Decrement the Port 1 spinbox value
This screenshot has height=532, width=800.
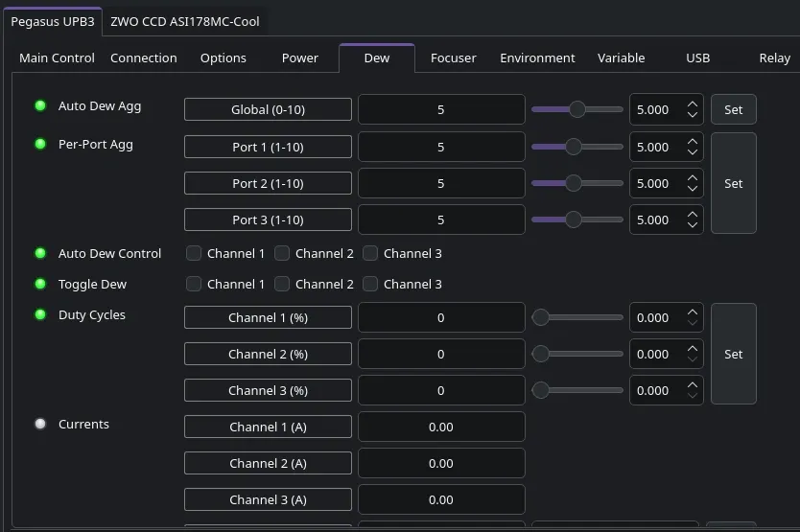(x=693, y=152)
